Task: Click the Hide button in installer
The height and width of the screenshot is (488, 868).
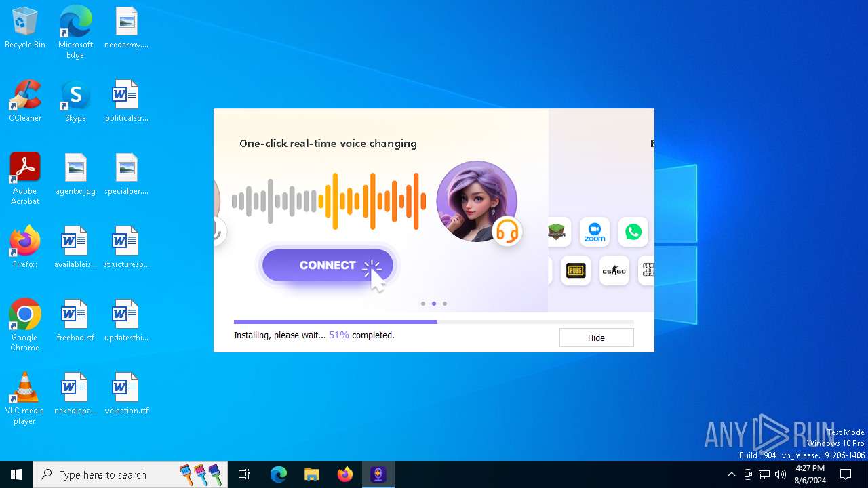Action: tap(596, 338)
